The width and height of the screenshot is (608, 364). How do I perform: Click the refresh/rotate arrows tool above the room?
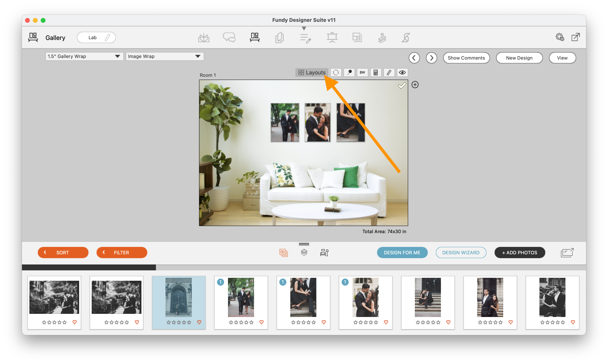tap(336, 73)
